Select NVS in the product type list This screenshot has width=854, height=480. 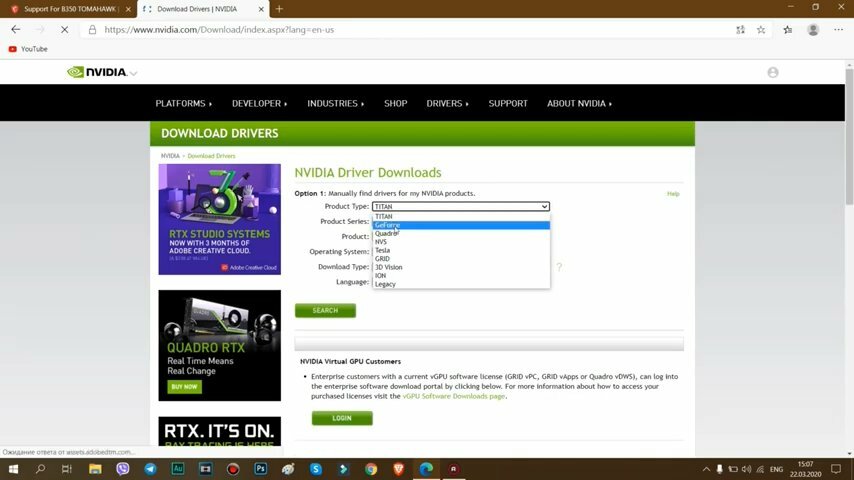tap(461, 242)
